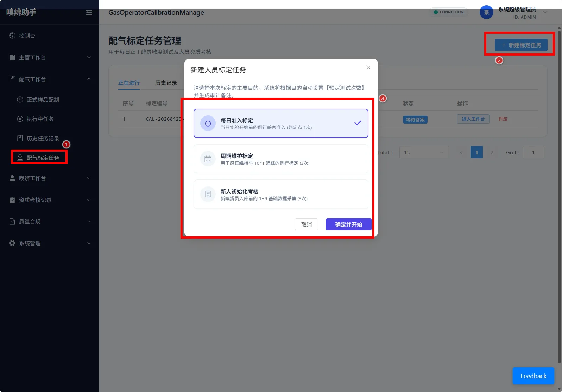Click the 取消 button

coord(307,225)
